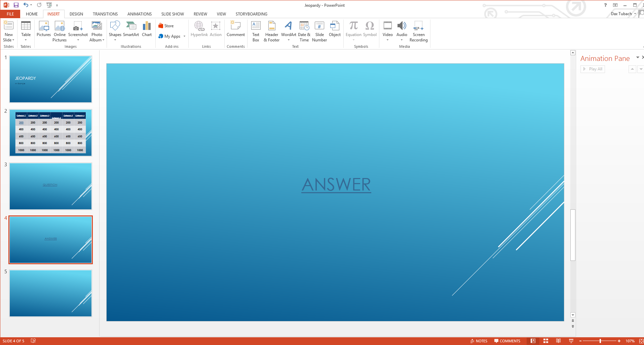The width and height of the screenshot is (644, 345).
Task: Insert WordArt text
Action: [x=289, y=31]
